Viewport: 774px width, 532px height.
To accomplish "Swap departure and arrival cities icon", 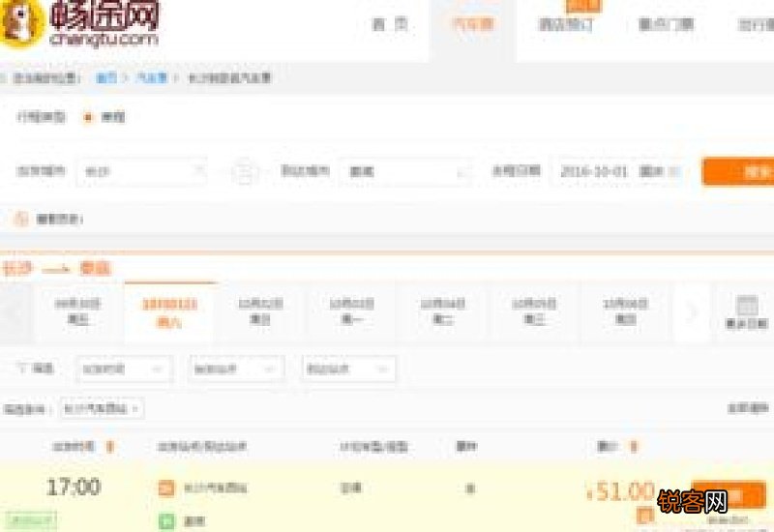I will [245, 172].
